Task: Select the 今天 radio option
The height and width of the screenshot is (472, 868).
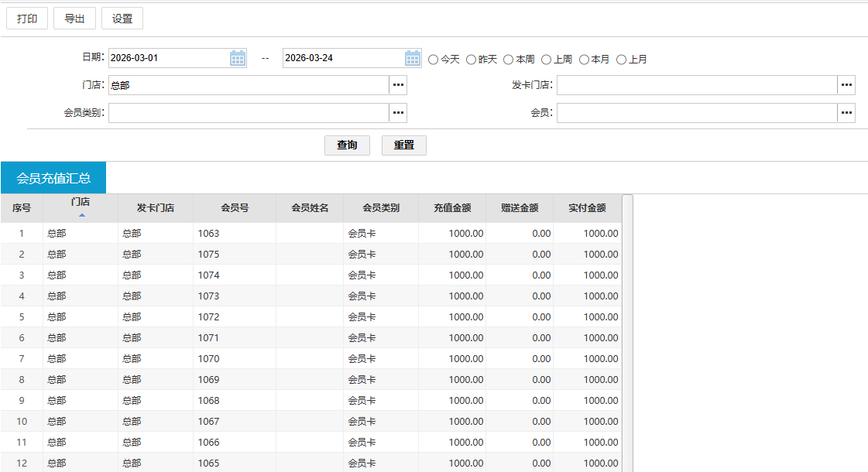Action: point(434,60)
